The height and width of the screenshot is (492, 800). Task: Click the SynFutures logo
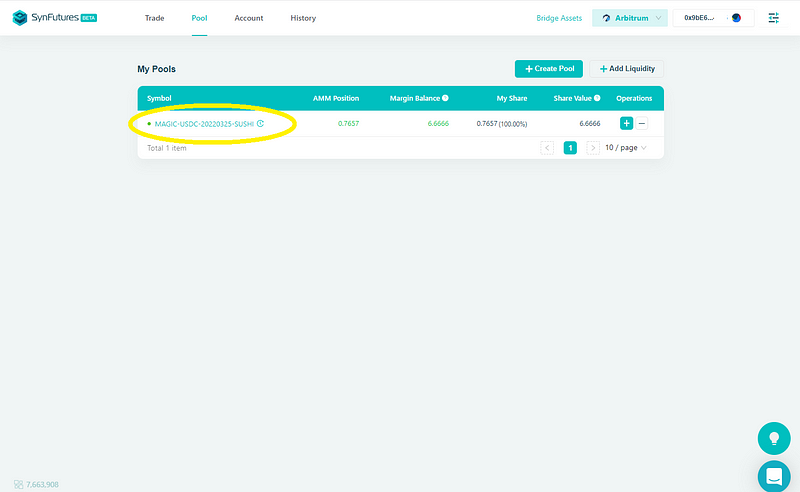(55, 17)
